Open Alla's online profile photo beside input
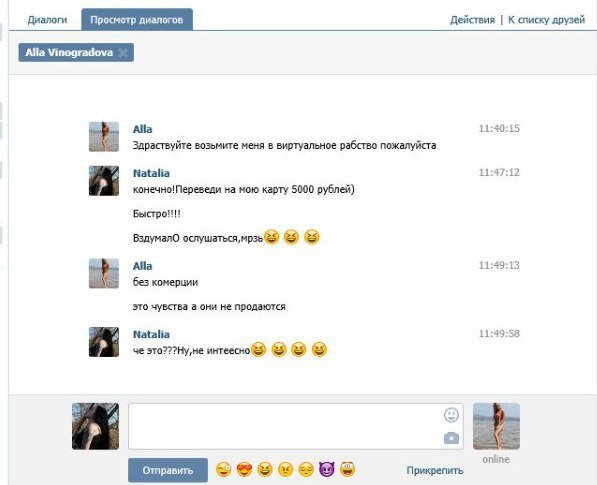Viewport: 597px width, 485px height. tap(496, 426)
